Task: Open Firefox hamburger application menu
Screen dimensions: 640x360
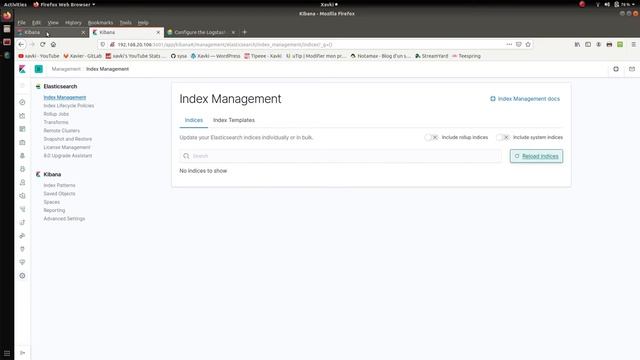Action: 633,44
